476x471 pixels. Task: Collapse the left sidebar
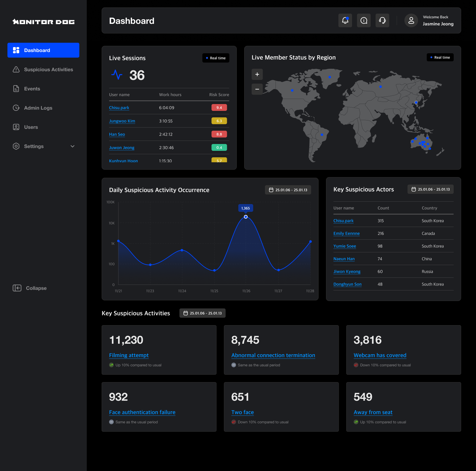[x=29, y=288]
